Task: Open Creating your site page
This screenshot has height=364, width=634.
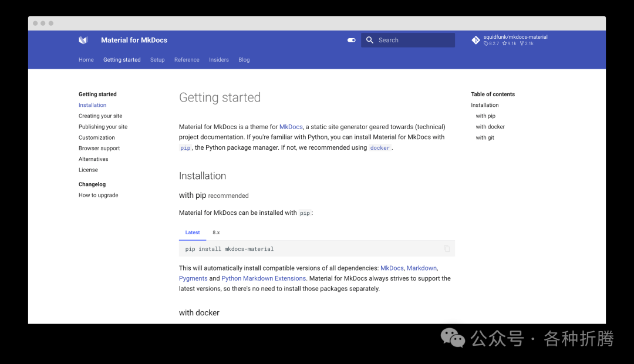Action: [x=100, y=116]
